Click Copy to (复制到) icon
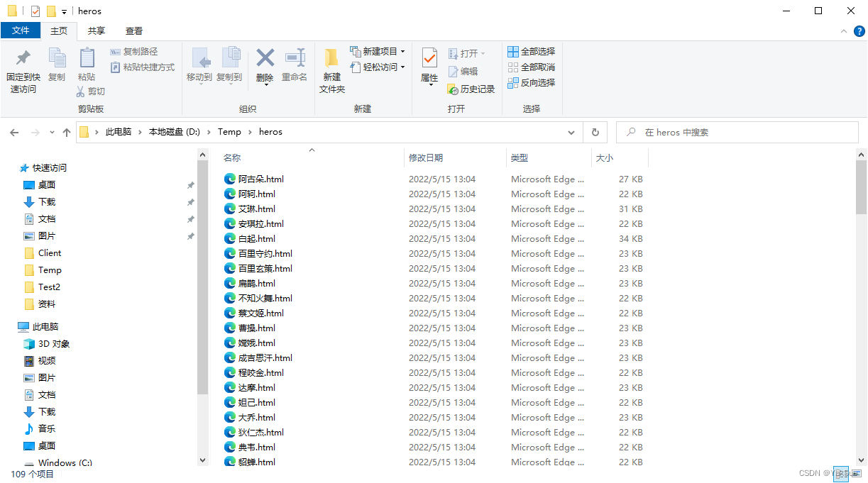Image resolution: width=868 pixels, height=483 pixels. click(x=230, y=58)
